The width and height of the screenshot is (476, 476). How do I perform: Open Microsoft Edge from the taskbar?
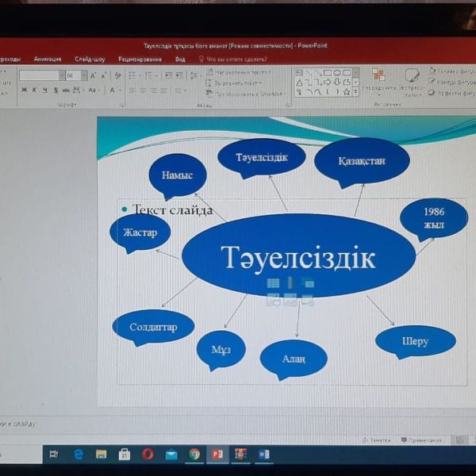78,455
